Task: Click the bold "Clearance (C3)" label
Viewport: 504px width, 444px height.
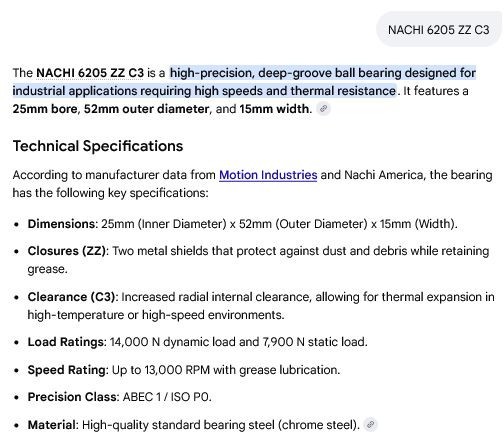Action: pyautogui.click(x=72, y=297)
